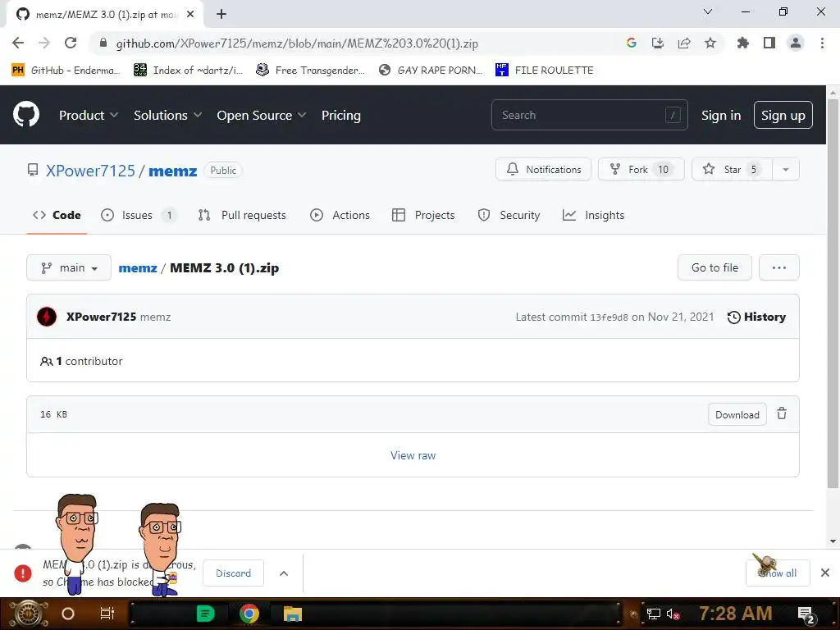Image resolution: width=840 pixels, height=630 pixels.
Task: Click the tab search chevron in title bar
Action: [707, 11]
